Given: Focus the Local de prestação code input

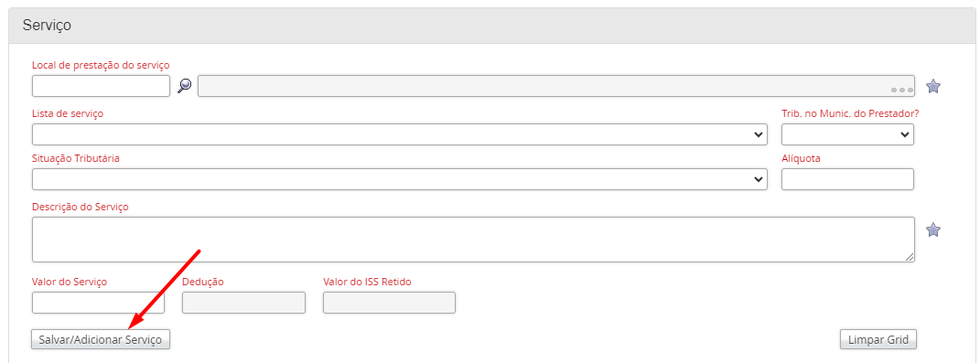Looking at the screenshot, I should click(x=101, y=86).
